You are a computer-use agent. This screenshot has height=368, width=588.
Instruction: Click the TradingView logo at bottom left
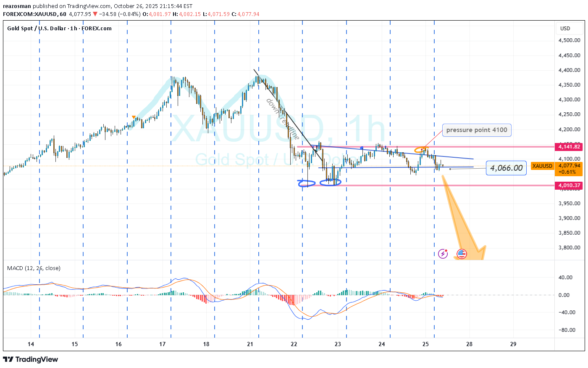coord(30,359)
